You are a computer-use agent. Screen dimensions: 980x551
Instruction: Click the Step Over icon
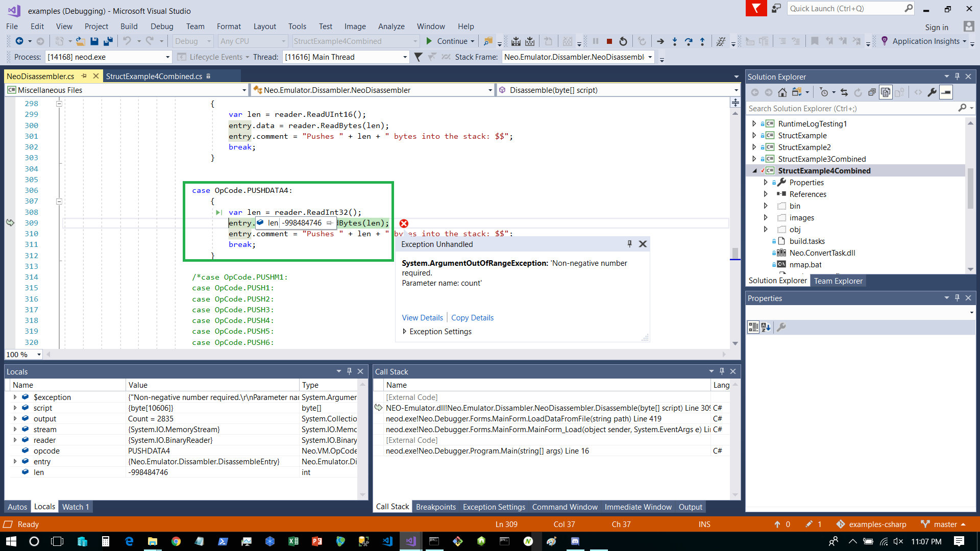coord(689,41)
